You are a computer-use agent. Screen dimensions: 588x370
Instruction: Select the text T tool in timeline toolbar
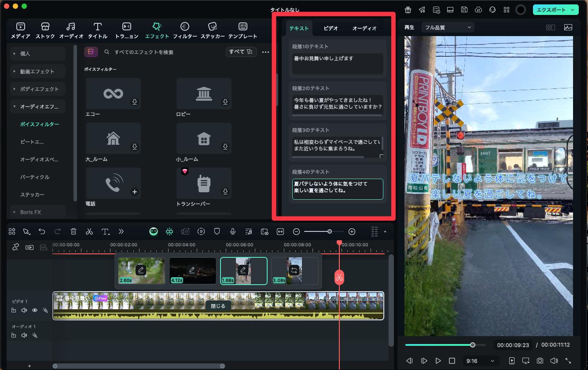(x=105, y=231)
